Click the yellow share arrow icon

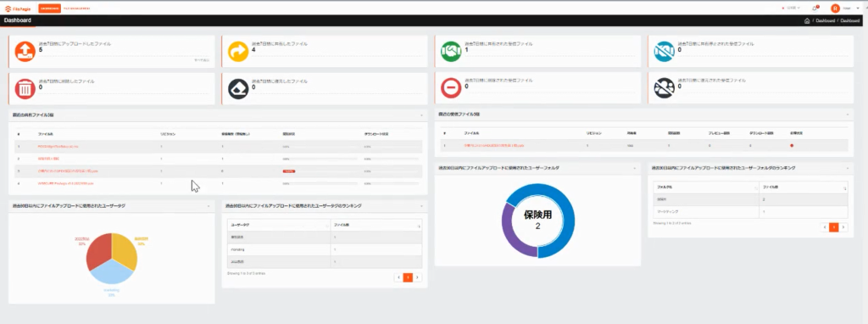click(x=238, y=52)
